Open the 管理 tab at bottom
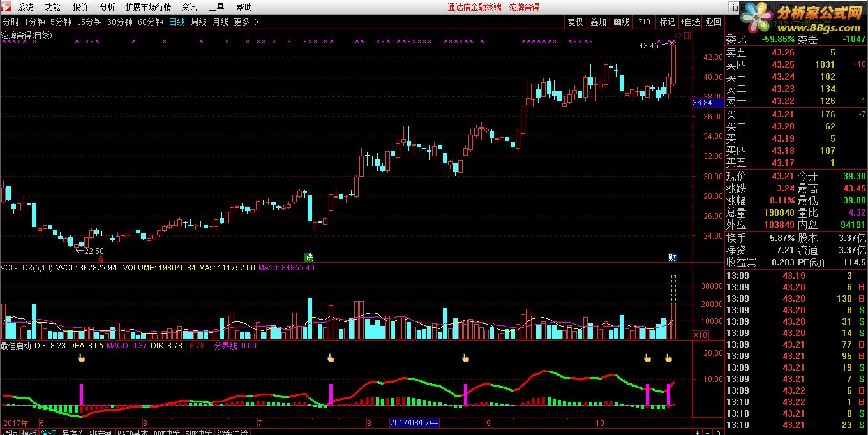The image size is (868, 435). click(x=49, y=432)
